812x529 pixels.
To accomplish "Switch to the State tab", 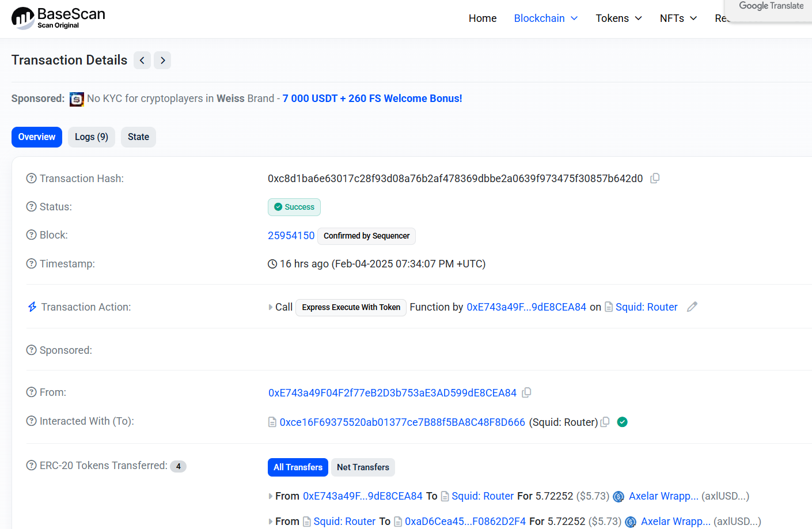I will 138,137.
